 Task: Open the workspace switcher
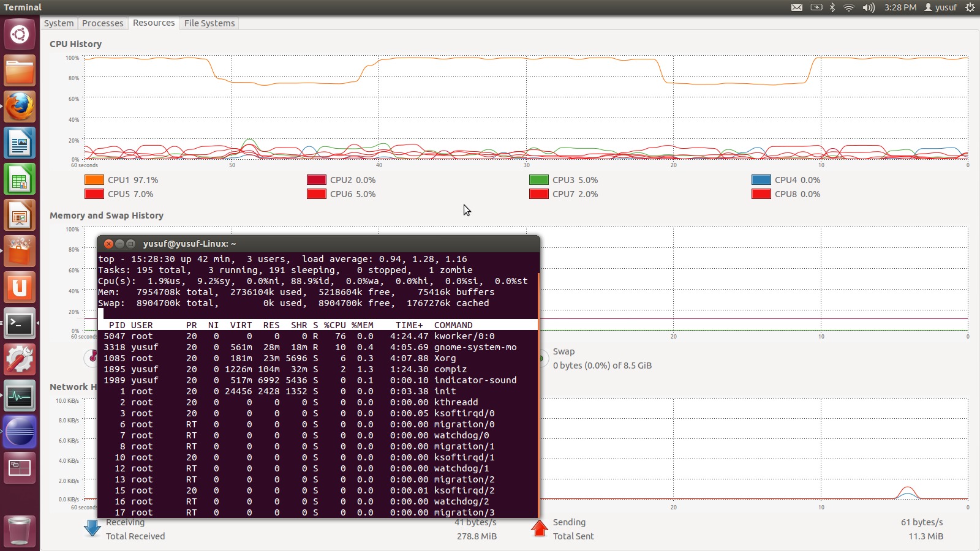(x=19, y=468)
